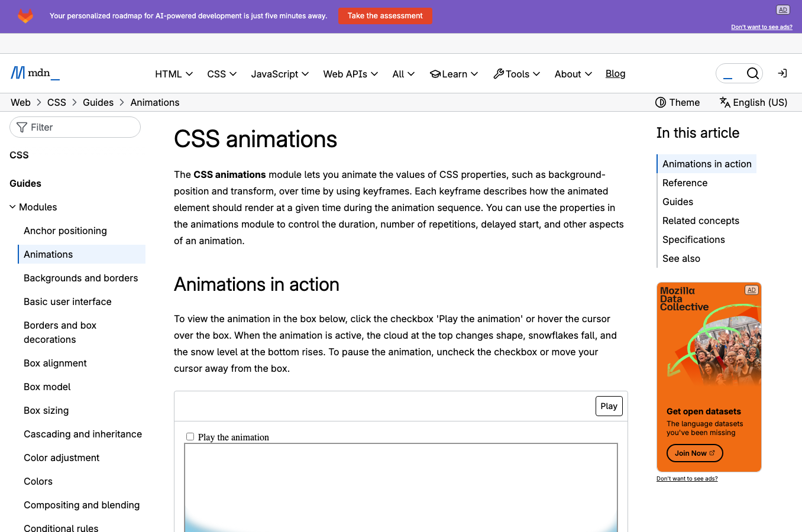
Task: Enable the Play the animation checkbox
Action: (190, 436)
